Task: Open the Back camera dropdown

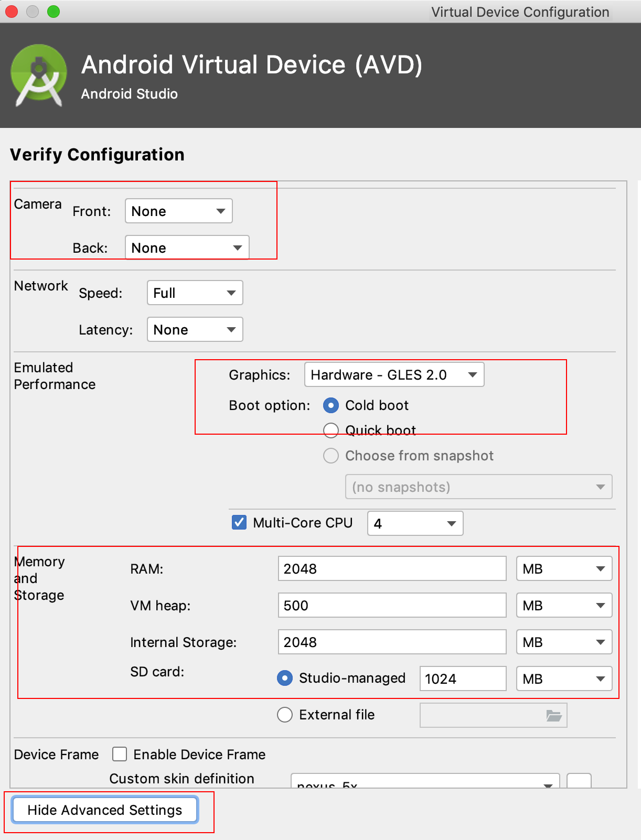Action: [x=187, y=247]
